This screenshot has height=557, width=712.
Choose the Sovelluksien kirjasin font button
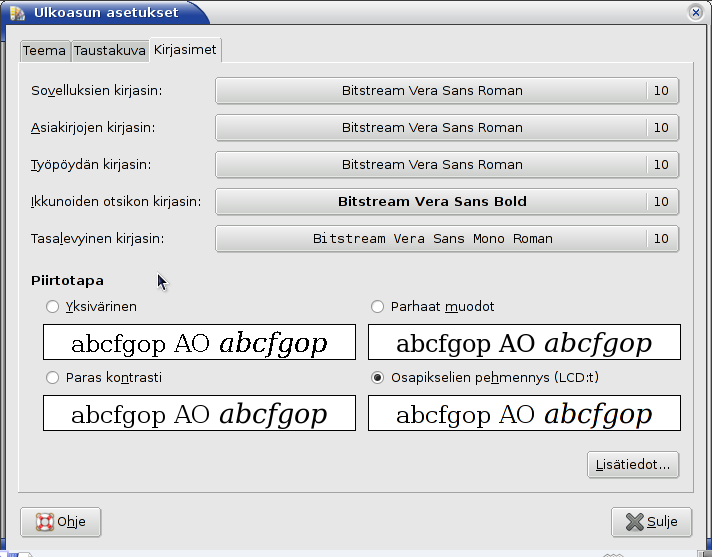[x=447, y=91]
